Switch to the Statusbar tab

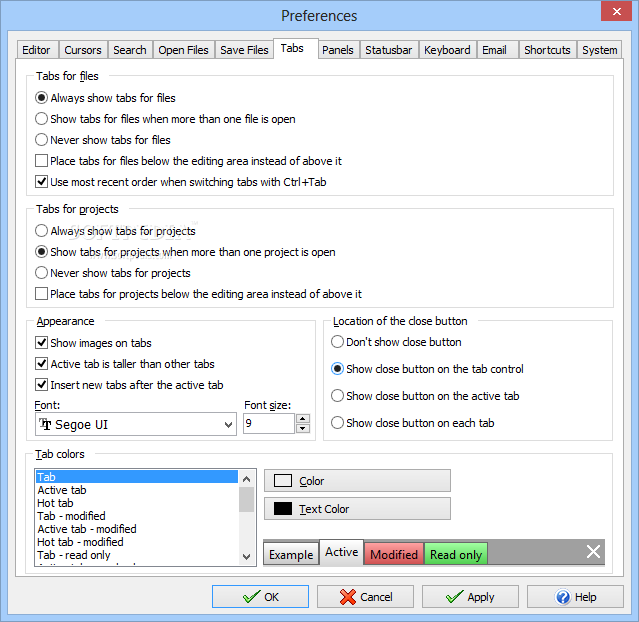389,50
